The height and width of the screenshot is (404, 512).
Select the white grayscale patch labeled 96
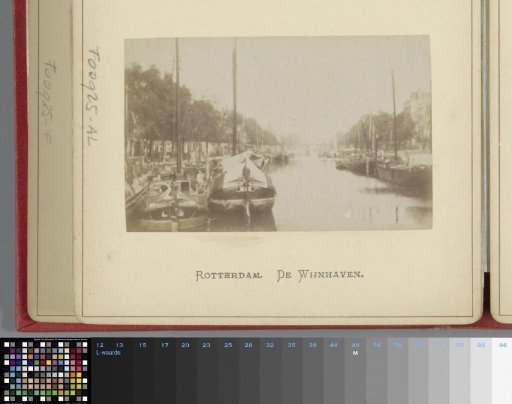(x=502, y=371)
